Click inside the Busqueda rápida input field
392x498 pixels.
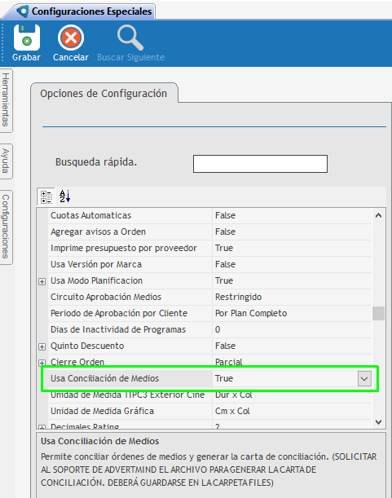(x=260, y=164)
